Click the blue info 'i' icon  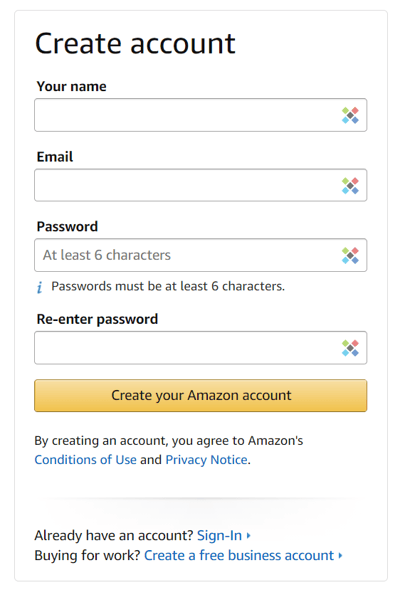(x=40, y=287)
